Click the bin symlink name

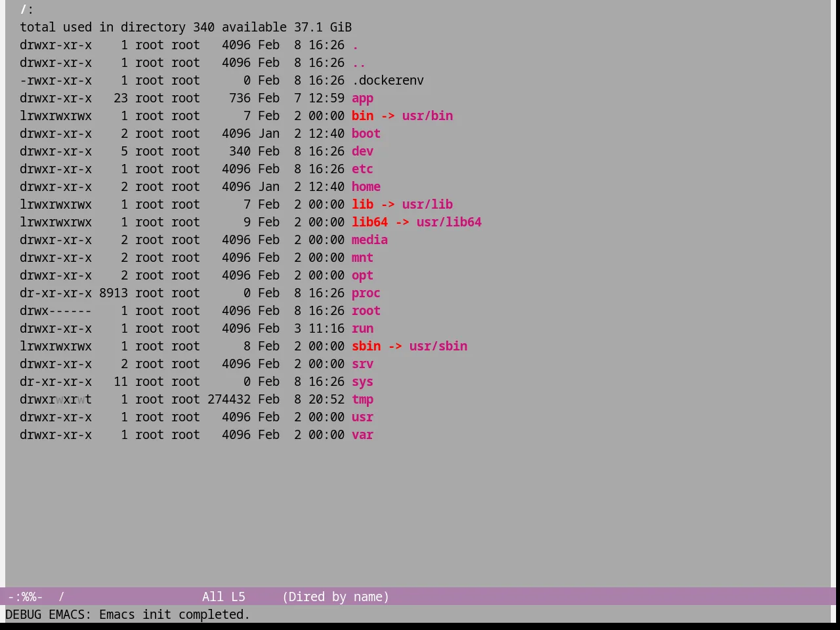(362, 115)
